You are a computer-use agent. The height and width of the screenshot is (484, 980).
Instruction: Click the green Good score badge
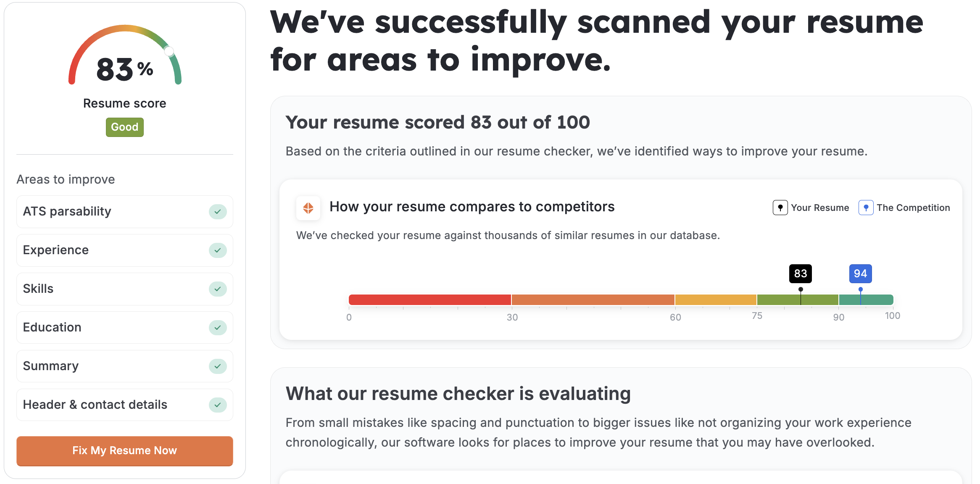pyautogui.click(x=124, y=127)
